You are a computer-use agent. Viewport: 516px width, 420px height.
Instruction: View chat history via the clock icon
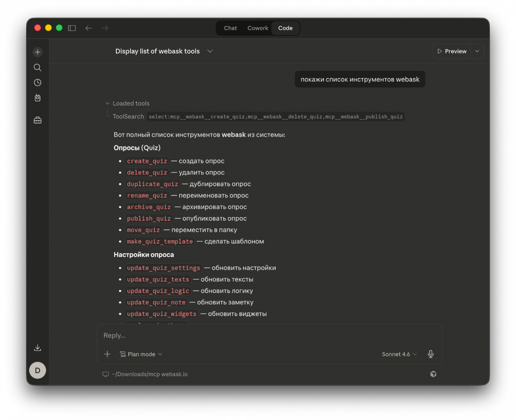37,83
